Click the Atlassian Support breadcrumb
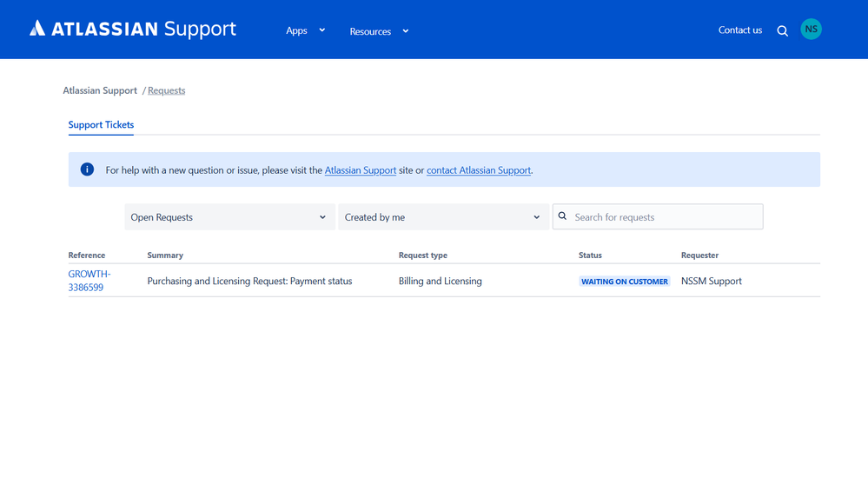 click(100, 90)
